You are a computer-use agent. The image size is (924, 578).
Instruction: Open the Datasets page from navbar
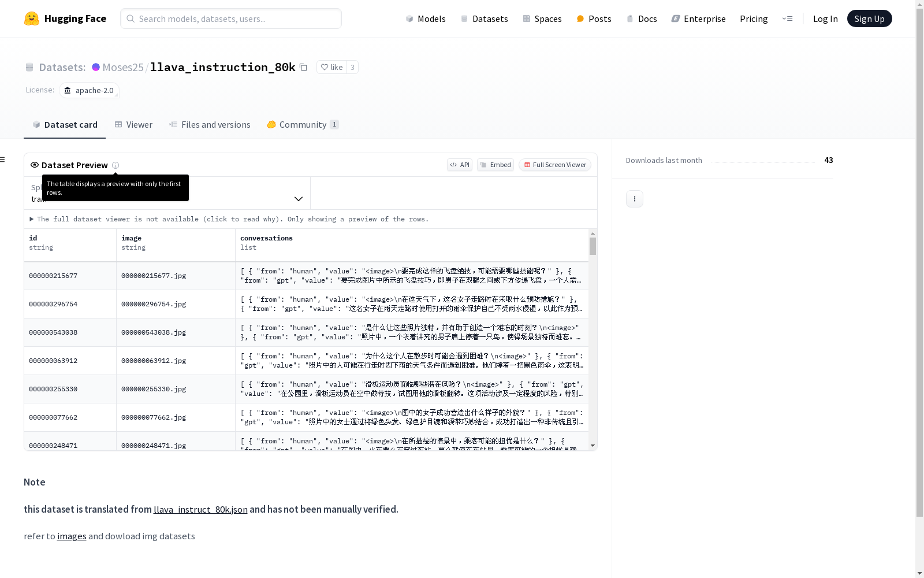pyautogui.click(x=484, y=18)
